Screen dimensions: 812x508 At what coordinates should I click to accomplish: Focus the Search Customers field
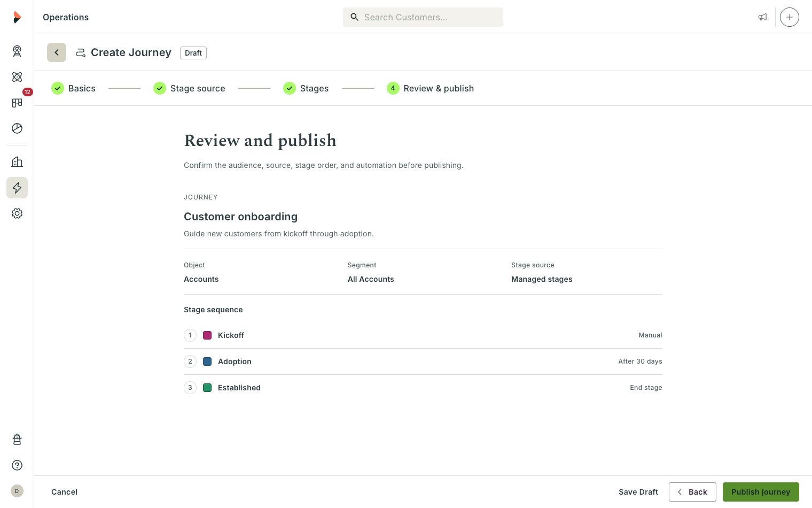point(423,17)
